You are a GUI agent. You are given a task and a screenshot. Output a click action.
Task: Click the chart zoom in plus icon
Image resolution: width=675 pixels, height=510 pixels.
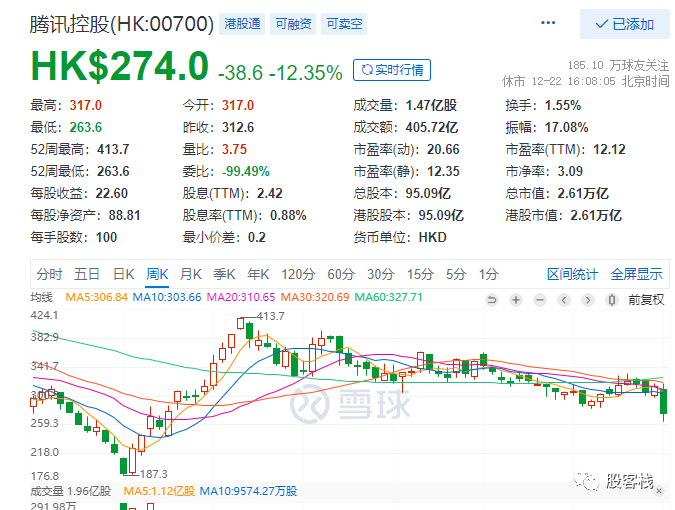[x=516, y=300]
